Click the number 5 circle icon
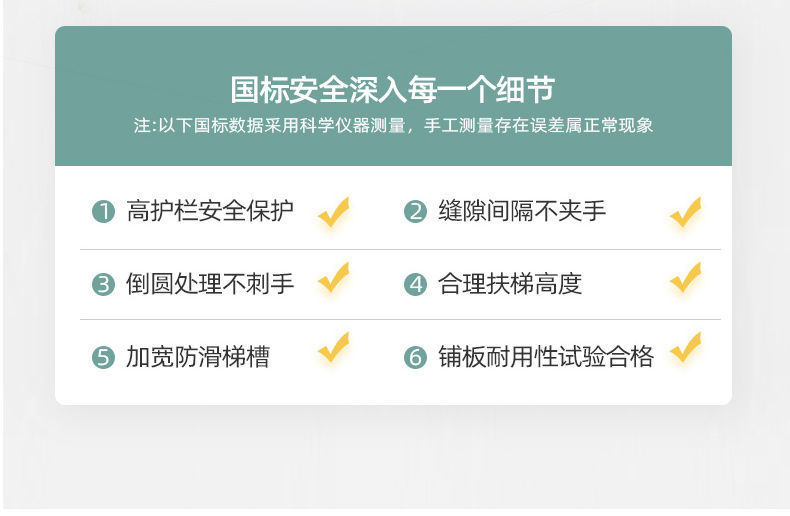This screenshot has height=516, width=790. pyautogui.click(x=103, y=357)
